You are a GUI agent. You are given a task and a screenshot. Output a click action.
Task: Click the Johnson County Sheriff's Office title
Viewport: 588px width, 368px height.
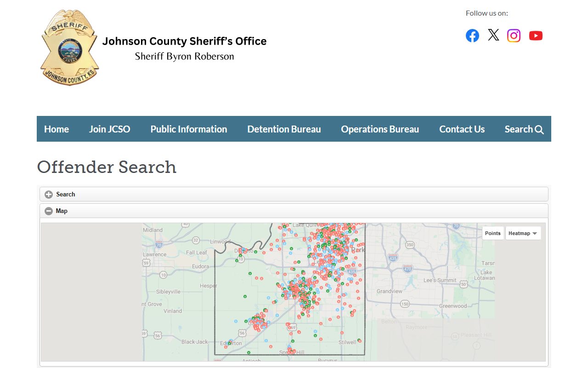[184, 41]
